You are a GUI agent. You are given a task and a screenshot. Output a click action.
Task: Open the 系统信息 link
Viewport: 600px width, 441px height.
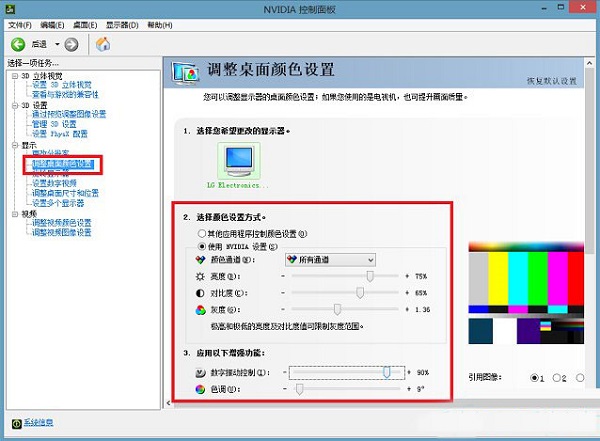[39, 423]
